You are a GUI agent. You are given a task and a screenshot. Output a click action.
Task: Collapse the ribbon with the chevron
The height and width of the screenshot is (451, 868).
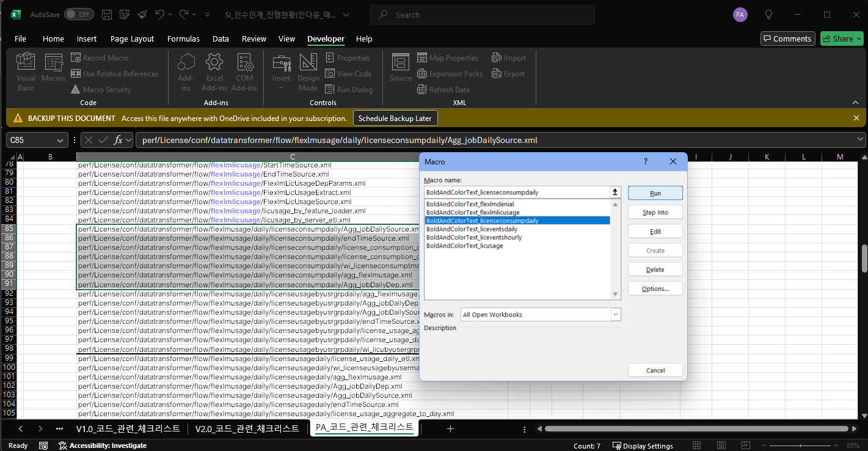pos(855,102)
